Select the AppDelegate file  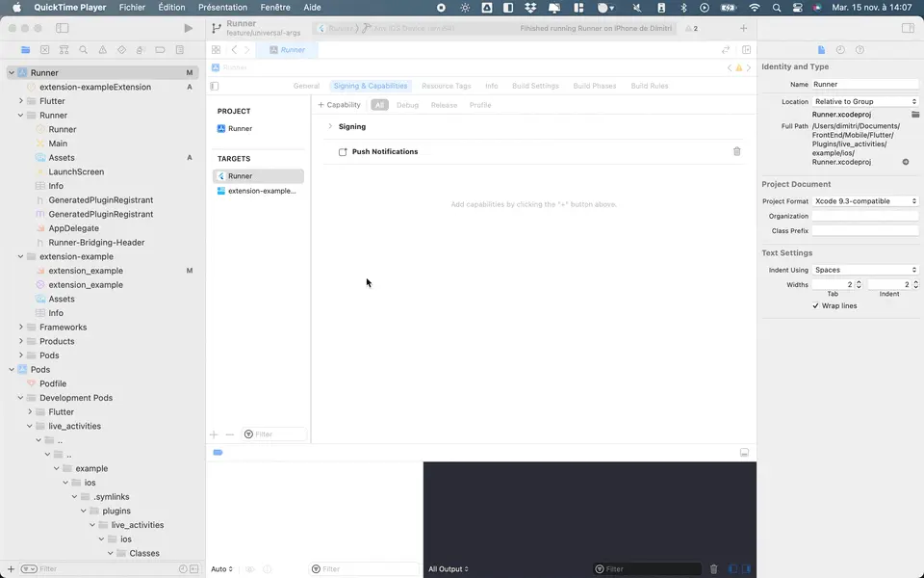[74, 228]
